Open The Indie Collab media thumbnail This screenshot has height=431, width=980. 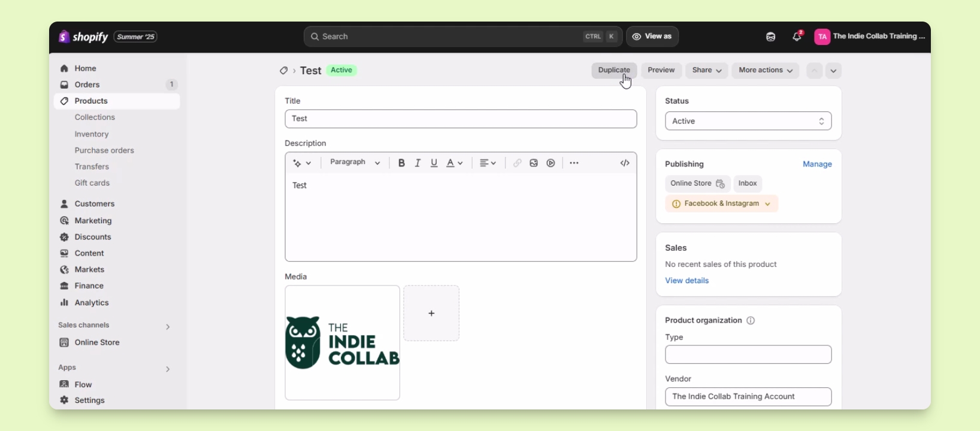tap(343, 343)
